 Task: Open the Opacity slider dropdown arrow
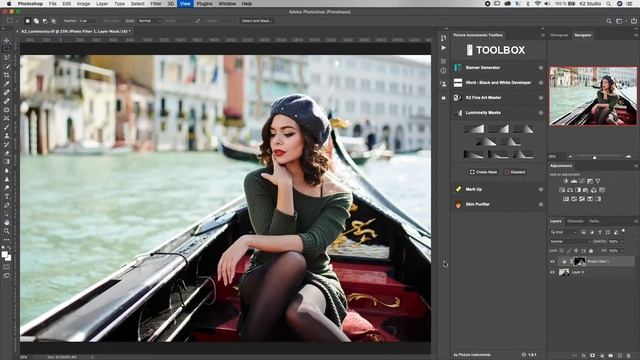[622, 242]
